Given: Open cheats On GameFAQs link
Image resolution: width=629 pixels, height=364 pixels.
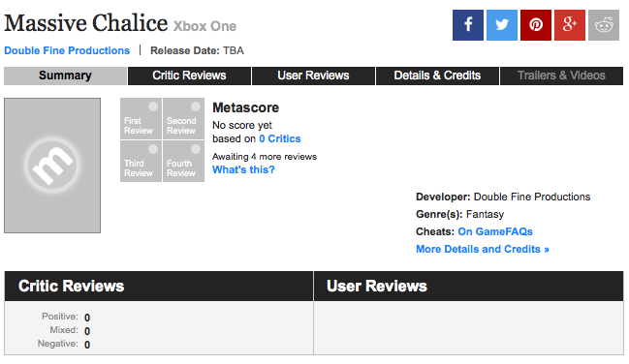Looking at the screenshot, I should [x=495, y=231].
